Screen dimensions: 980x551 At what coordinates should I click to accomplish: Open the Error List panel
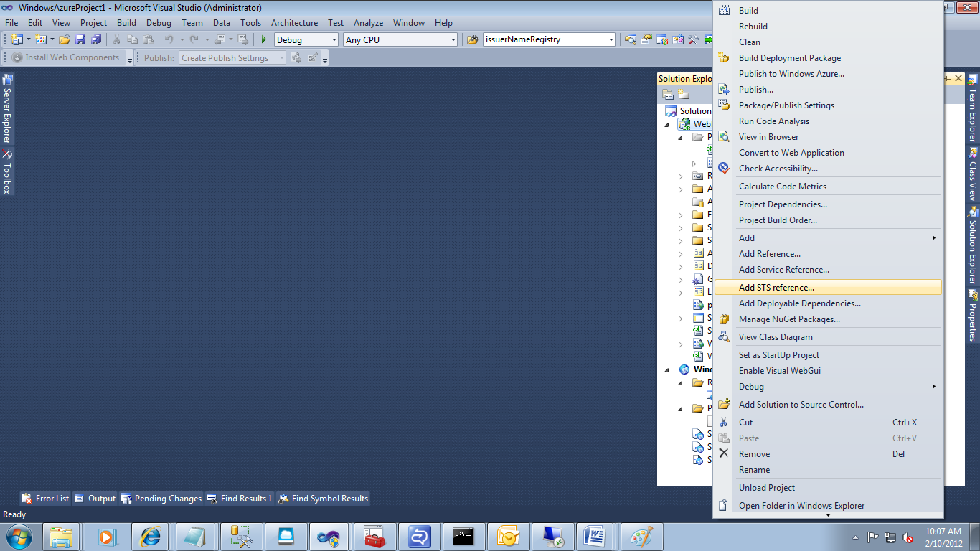pos(45,498)
